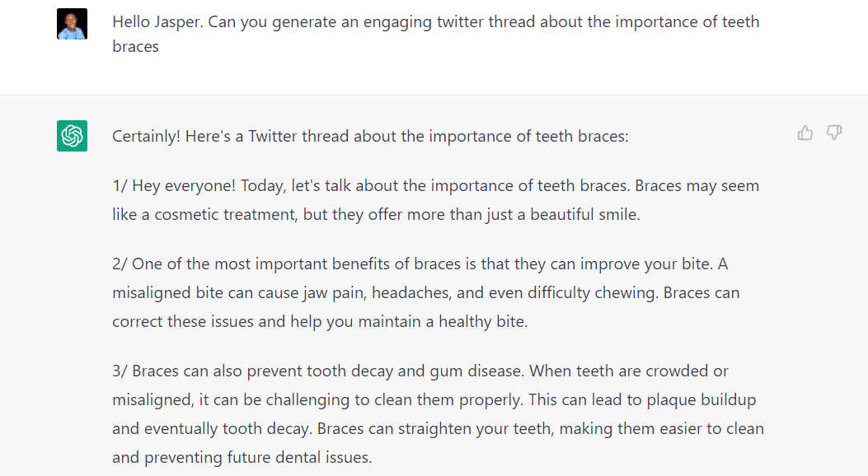This screenshot has height=476, width=868.
Task: Click the words 'beautiful smile' in tweet 1
Action: pyautogui.click(x=584, y=214)
